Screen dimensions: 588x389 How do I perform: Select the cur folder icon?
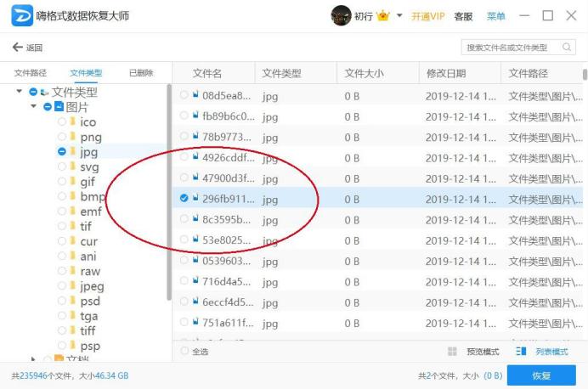point(73,241)
